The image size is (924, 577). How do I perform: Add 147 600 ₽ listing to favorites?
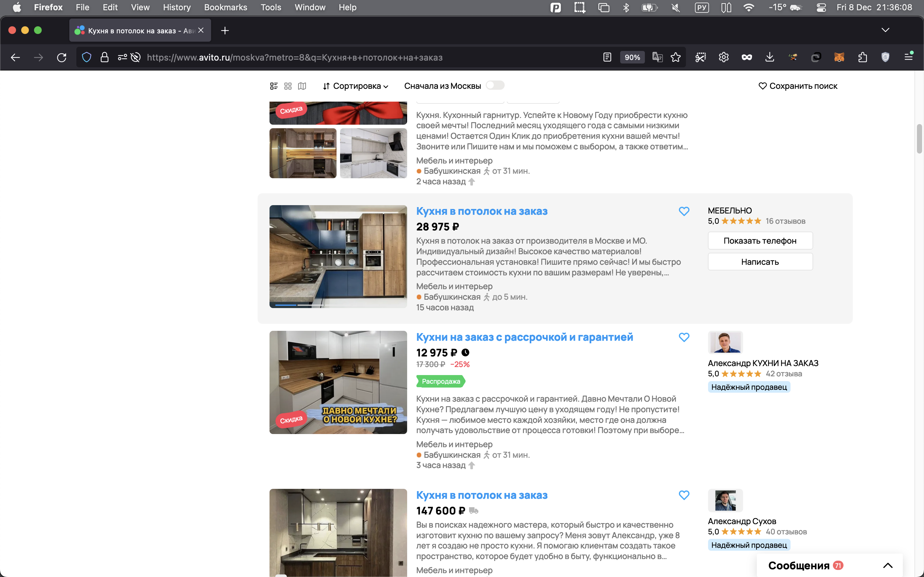click(684, 495)
